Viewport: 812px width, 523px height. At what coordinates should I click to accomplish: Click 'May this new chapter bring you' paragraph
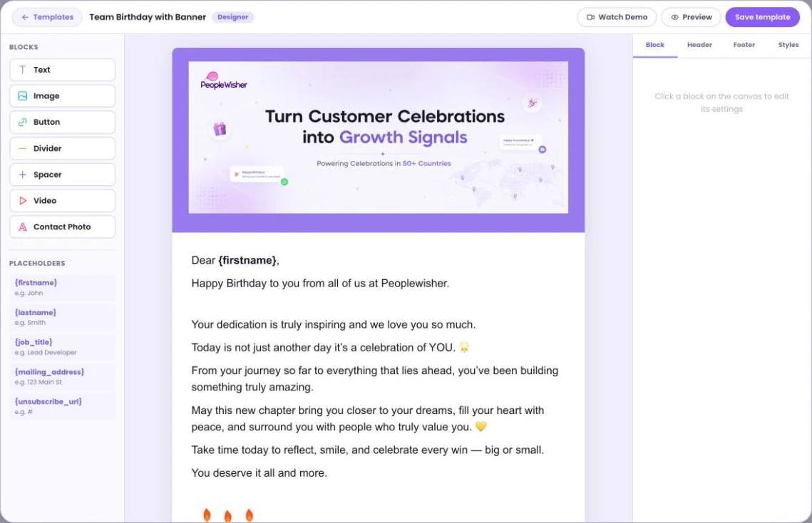368,418
